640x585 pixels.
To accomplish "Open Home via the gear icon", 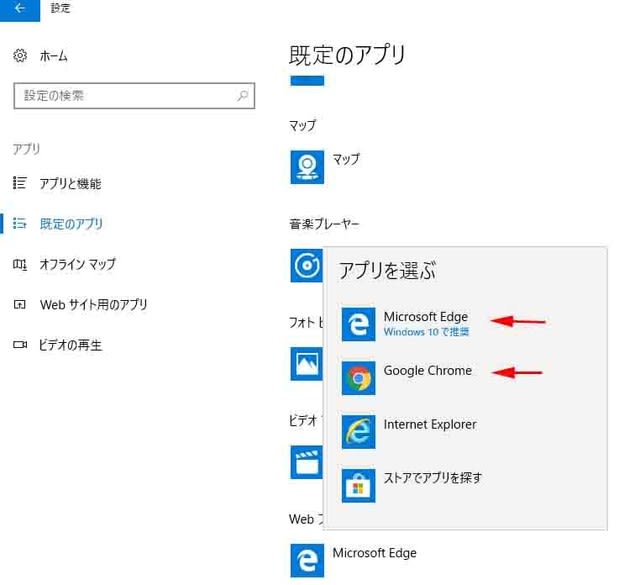I will click(x=20, y=55).
